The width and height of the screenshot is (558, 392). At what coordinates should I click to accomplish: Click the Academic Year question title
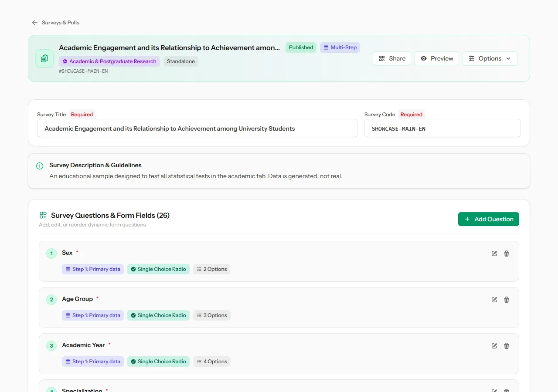click(x=83, y=345)
